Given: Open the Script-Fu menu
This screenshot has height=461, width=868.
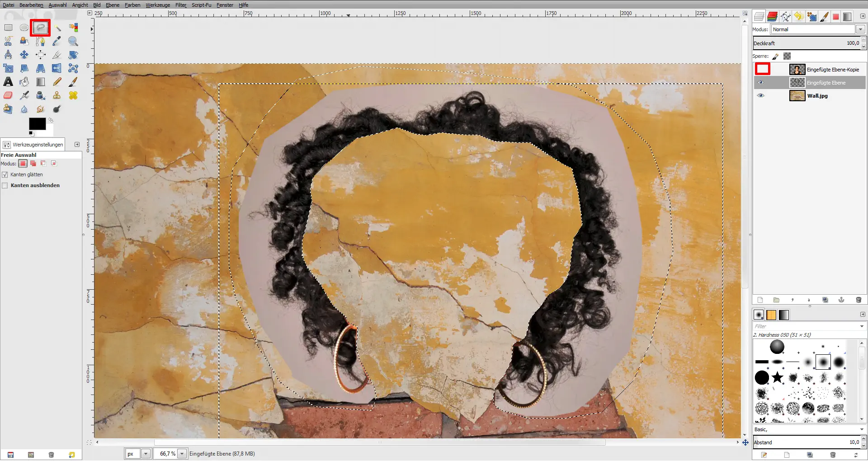Looking at the screenshot, I should point(202,5).
